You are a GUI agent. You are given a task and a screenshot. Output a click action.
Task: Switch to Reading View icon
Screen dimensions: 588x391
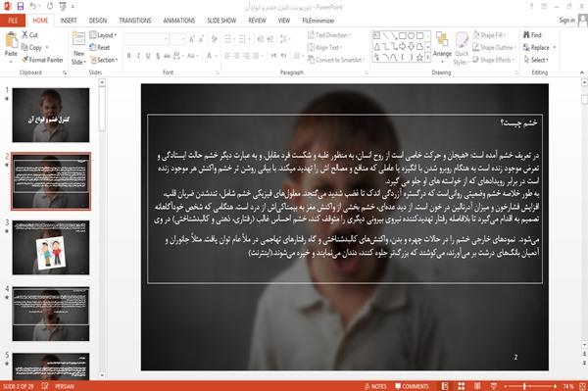tap(477, 386)
